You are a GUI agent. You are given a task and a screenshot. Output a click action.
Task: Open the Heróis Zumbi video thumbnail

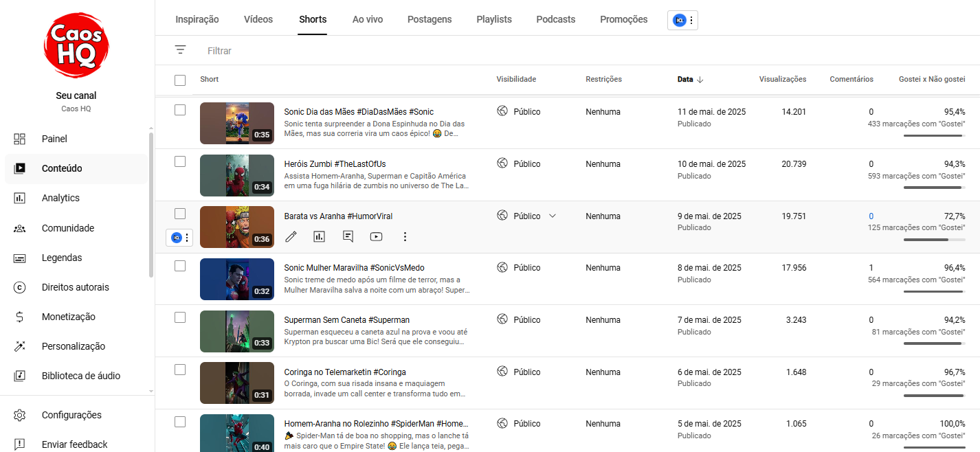pyautogui.click(x=237, y=175)
